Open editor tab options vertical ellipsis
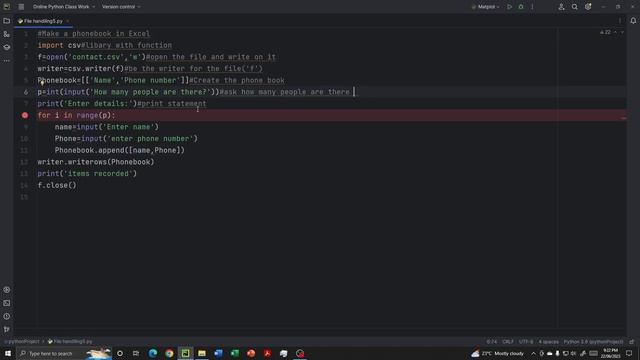This screenshot has width=640, height=360. coord(620,21)
